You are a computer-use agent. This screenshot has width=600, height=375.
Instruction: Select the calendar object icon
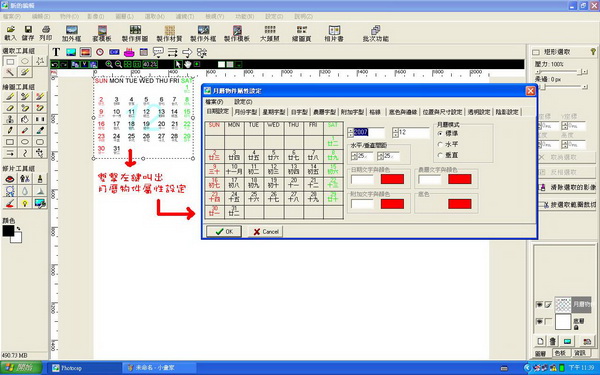(x=143, y=52)
